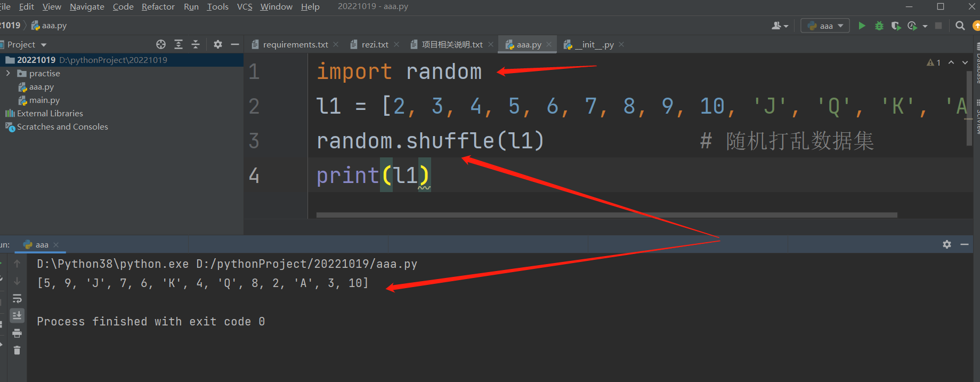
Task: Open Project panel gear options
Action: 218,44
